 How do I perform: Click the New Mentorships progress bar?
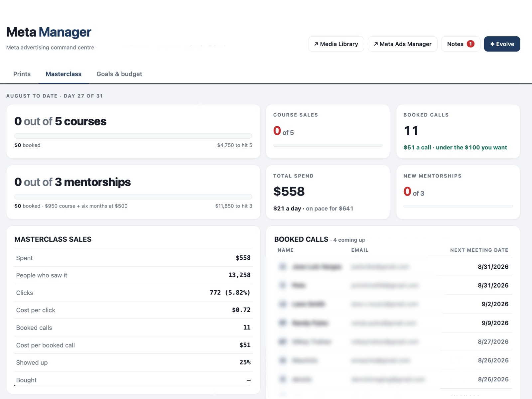pyautogui.click(x=458, y=206)
